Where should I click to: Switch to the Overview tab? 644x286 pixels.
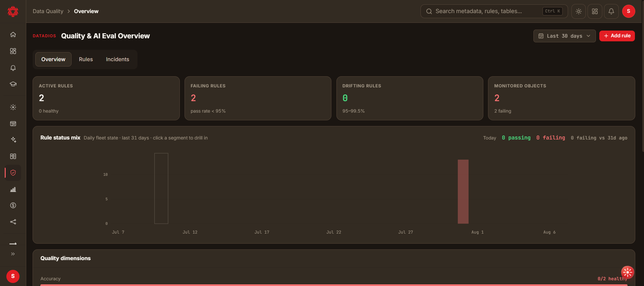pos(53,59)
